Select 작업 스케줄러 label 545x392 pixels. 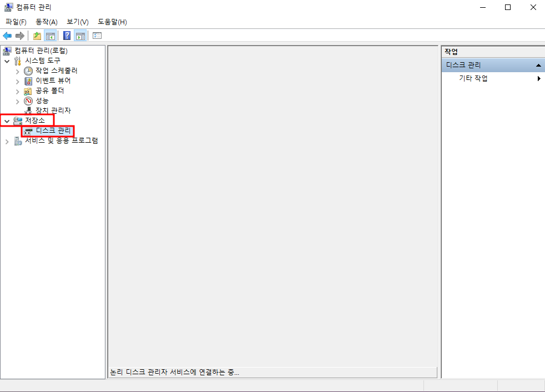56,71
